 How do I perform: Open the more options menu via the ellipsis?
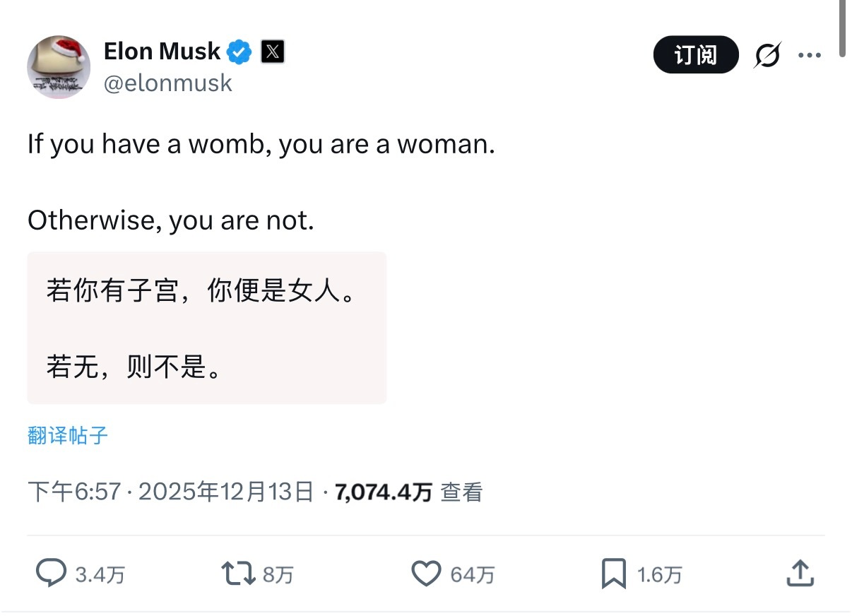[810, 54]
